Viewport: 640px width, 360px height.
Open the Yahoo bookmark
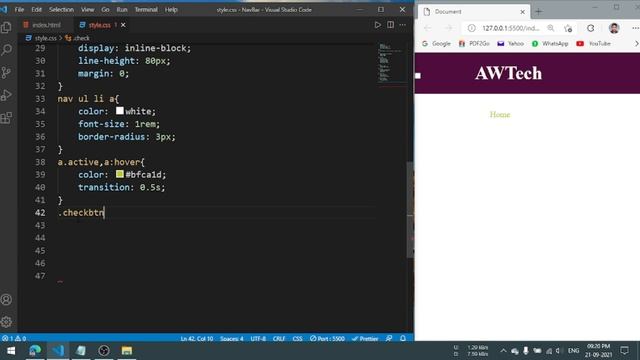[510, 43]
